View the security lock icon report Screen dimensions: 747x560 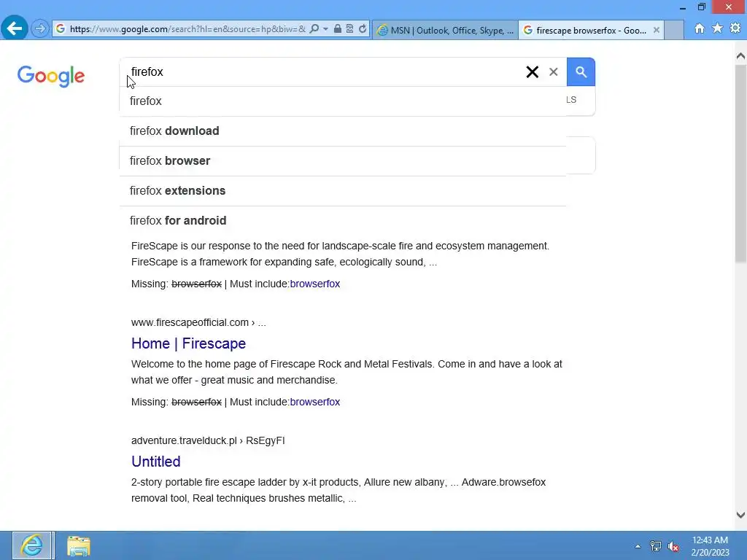click(x=337, y=29)
